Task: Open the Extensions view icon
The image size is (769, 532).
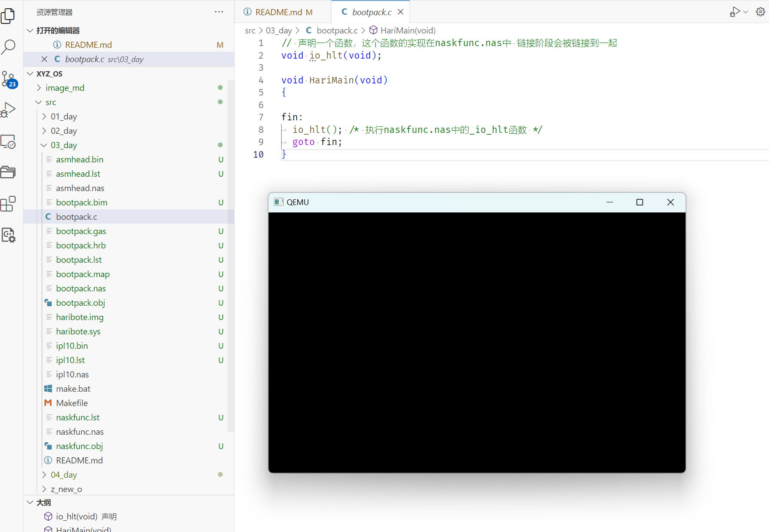Action: tap(8, 204)
